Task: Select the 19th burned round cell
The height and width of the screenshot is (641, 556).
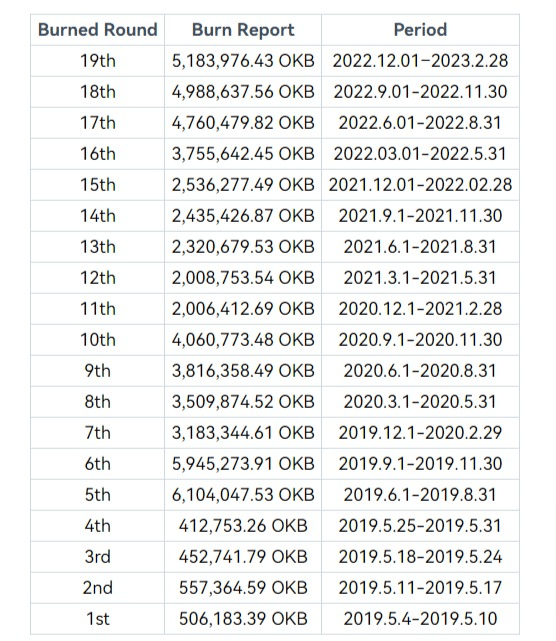Action: click(x=98, y=61)
